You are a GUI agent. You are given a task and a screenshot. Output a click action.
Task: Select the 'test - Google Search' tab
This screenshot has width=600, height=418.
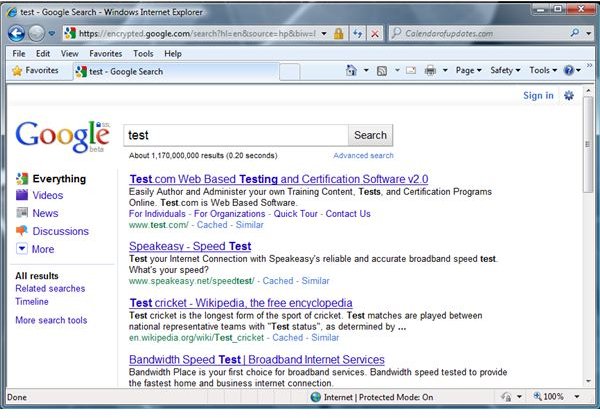176,72
